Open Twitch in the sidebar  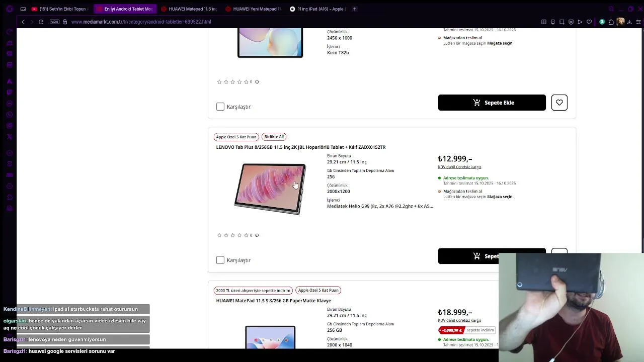(x=9, y=93)
